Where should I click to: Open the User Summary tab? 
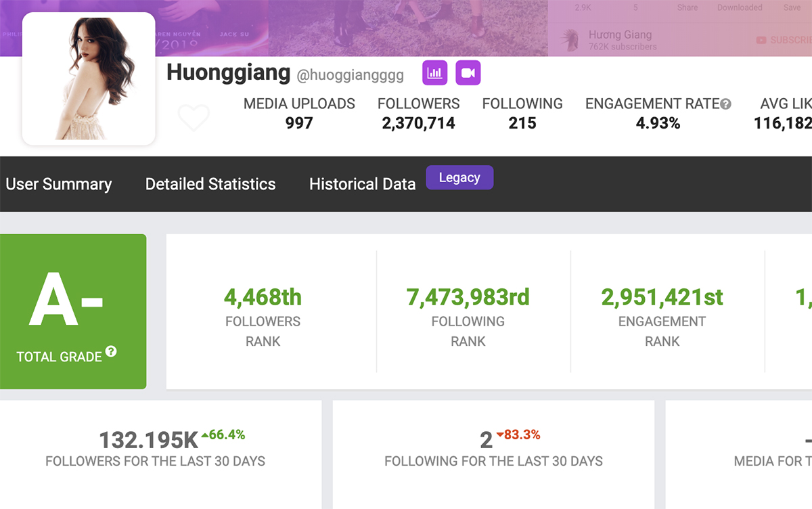click(x=58, y=184)
